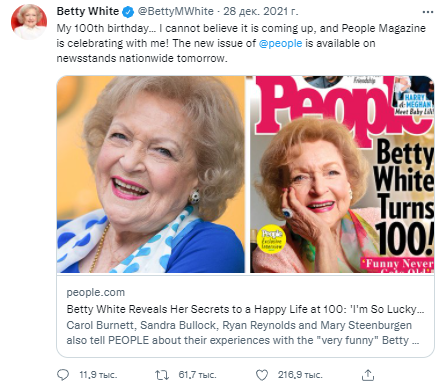Viewport: 445px width, 390px height.
Task: Click the reply speech bubble icon
Action: 63,375
